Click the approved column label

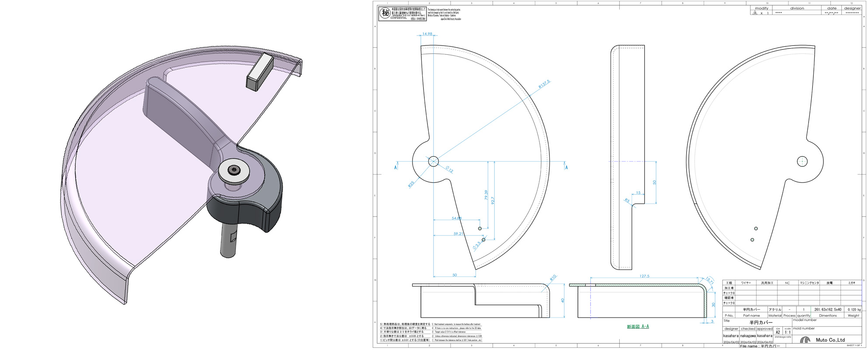pyautogui.click(x=764, y=329)
